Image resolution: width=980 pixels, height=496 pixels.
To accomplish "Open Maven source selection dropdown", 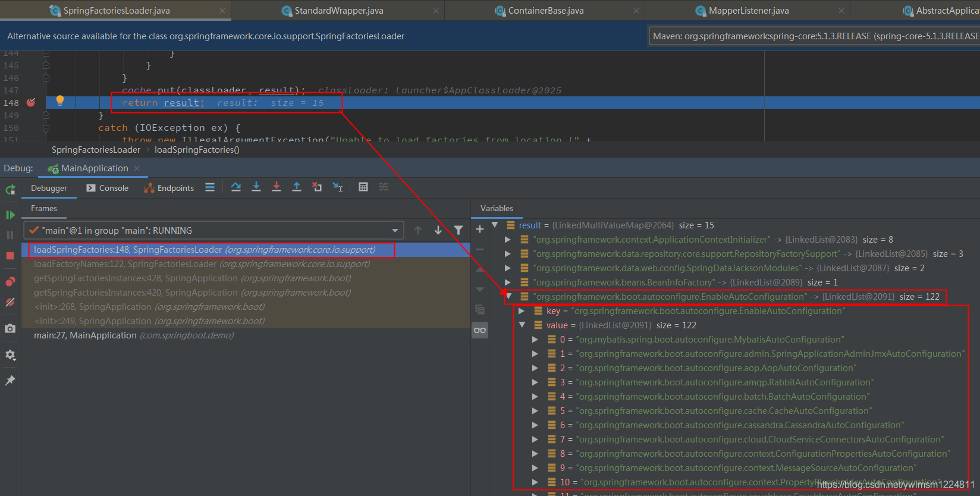I will coord(814,36).
